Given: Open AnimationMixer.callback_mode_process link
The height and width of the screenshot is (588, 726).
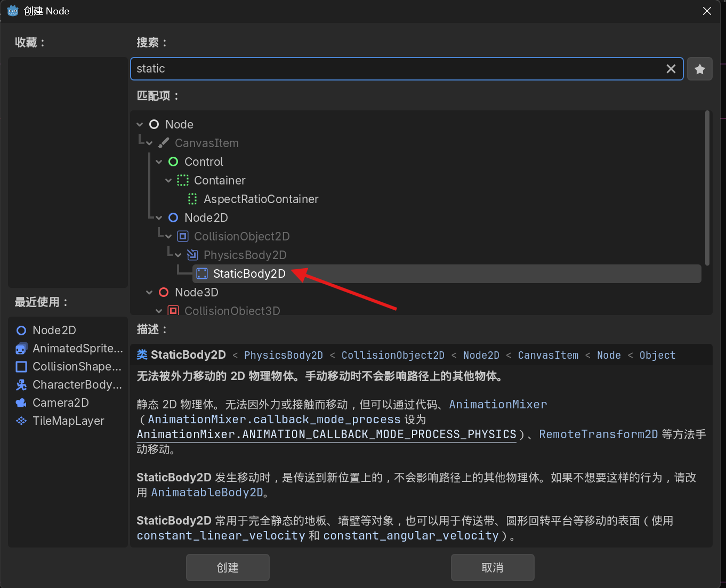Looking at the screenshot, I should click(x=274, y=420).
